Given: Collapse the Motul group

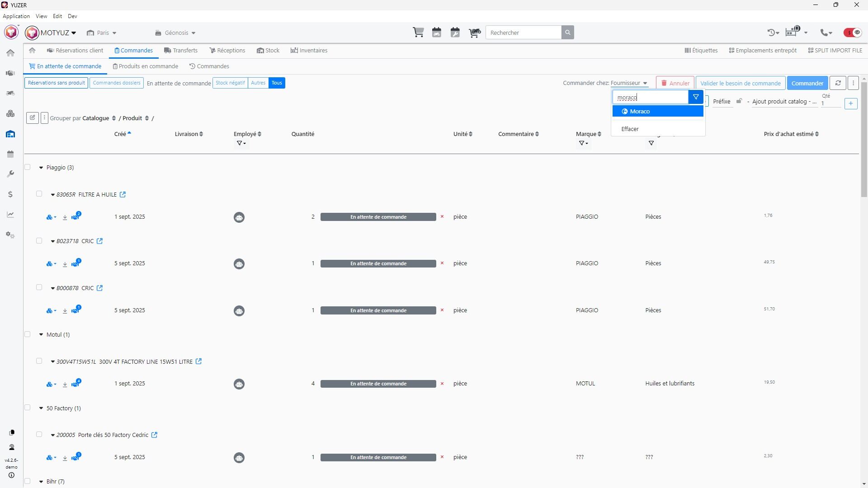Looking at the screenshot, I should pos(41,335).
